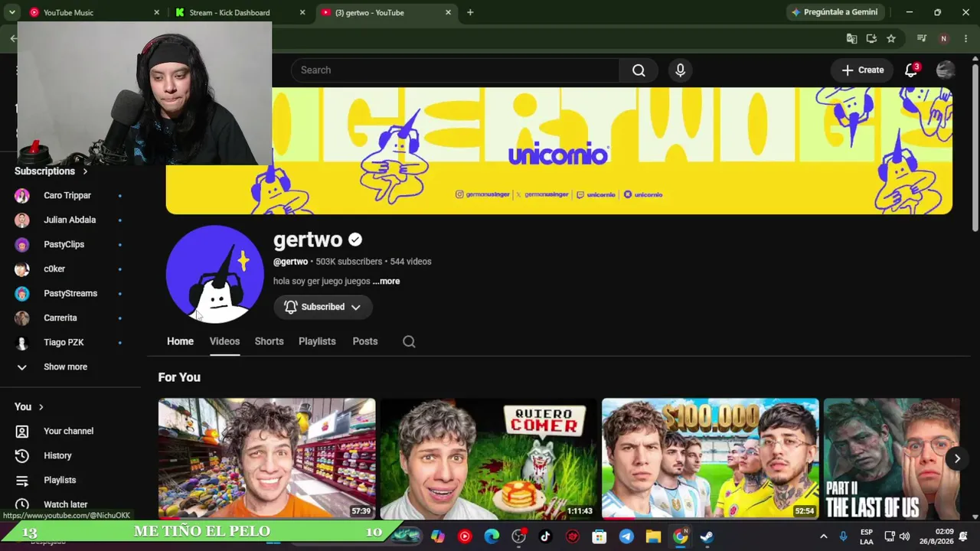This screenshot has width=980, height=551.
Task: Close the YouTube Music tab
Action: pos(157,12)
